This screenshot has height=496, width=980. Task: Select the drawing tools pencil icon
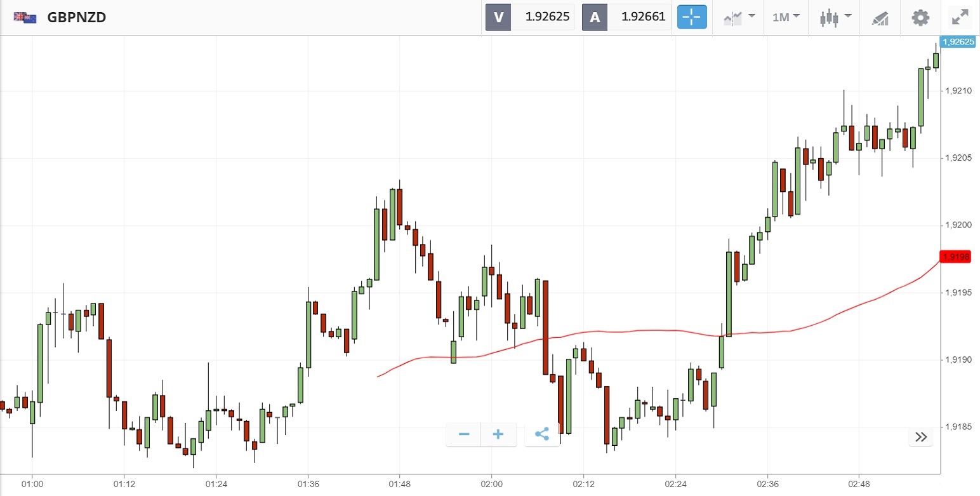(x=880, y=18)
